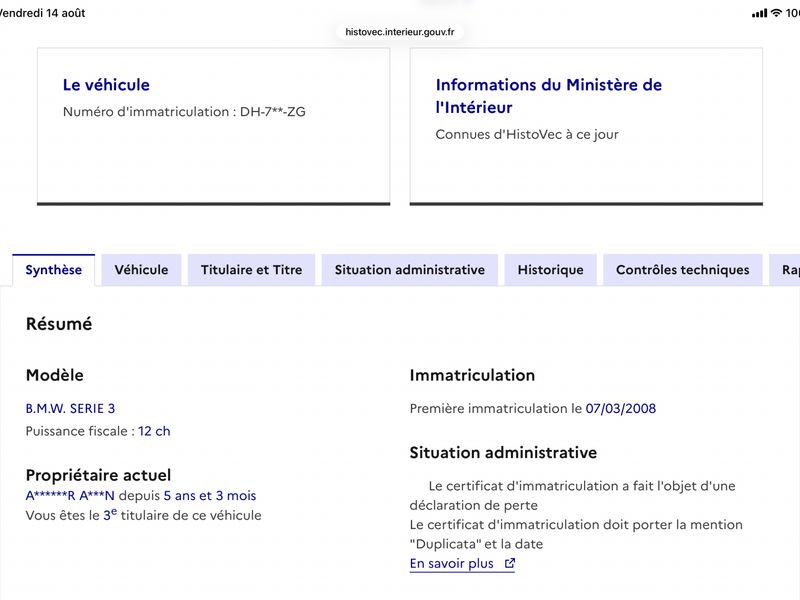Click the "Duplicata" et la date text
This screenshot has width=800, height=600.
point(477,544)
